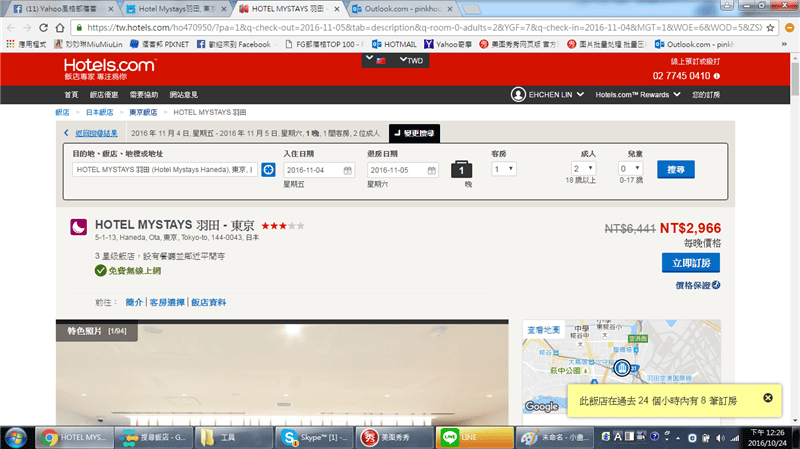800x449 pixels.
Task: Click back to search results link
Action: pyautogui.click(x=96, y=133)
